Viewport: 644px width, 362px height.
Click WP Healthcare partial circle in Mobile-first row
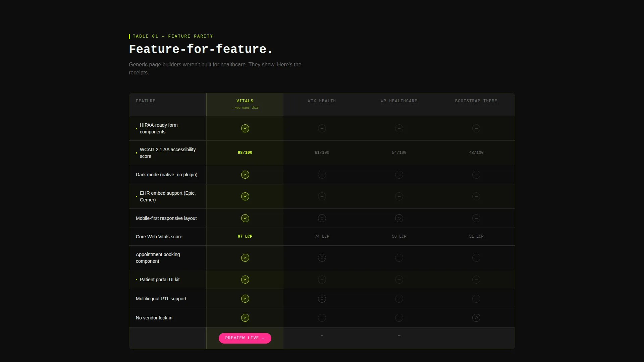tap(399, 218)
